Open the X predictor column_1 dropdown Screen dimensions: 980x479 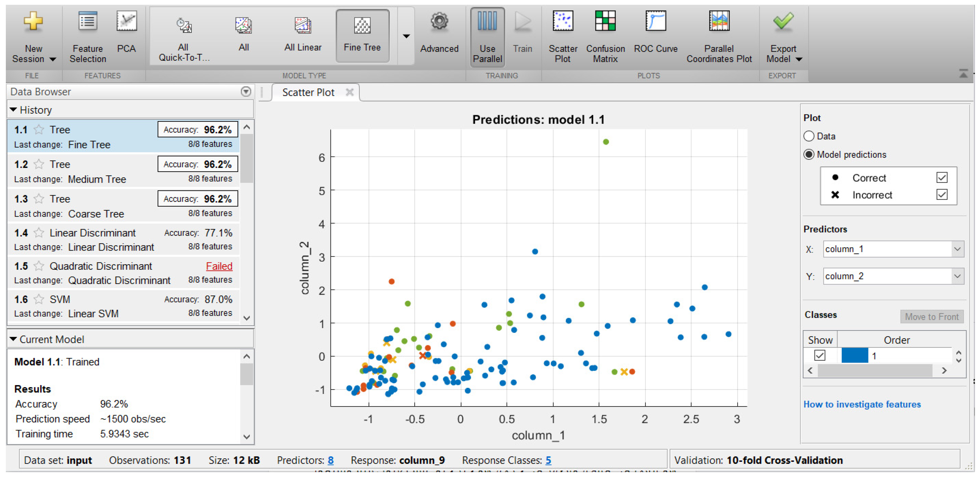tap(957, 249)
